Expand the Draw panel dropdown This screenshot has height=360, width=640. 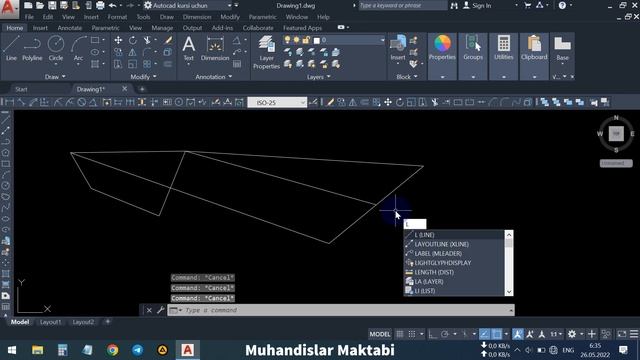click(x=55, y=77)
